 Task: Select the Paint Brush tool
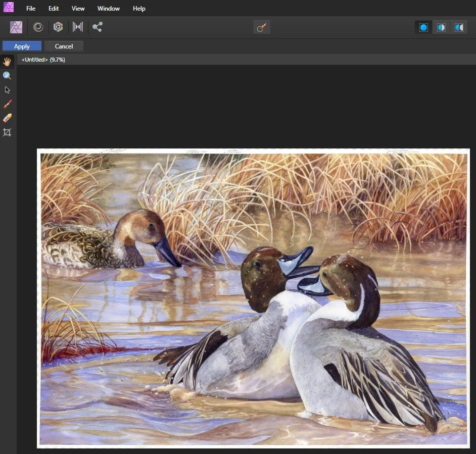[7, 104]
